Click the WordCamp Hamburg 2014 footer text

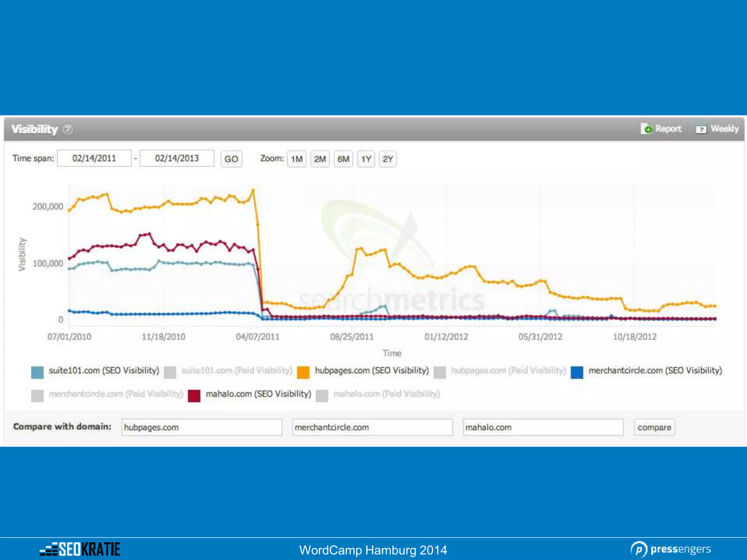pyautogui.click(x=373, y=550)
